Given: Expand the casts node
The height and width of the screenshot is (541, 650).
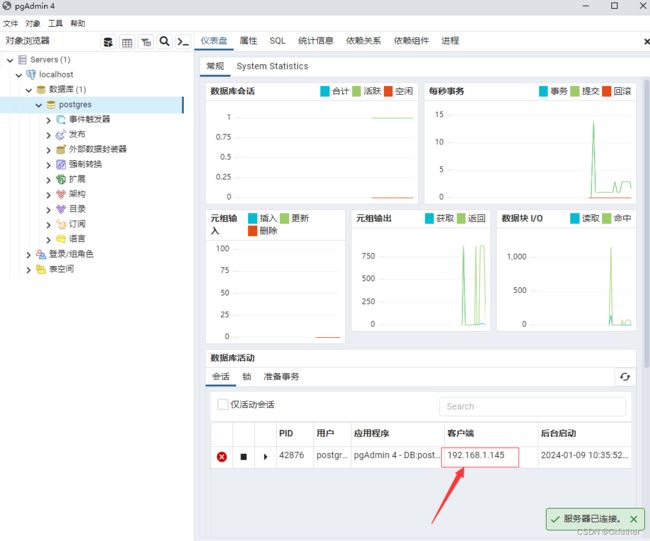Looking at the screenshot, I should click(49, 165).
